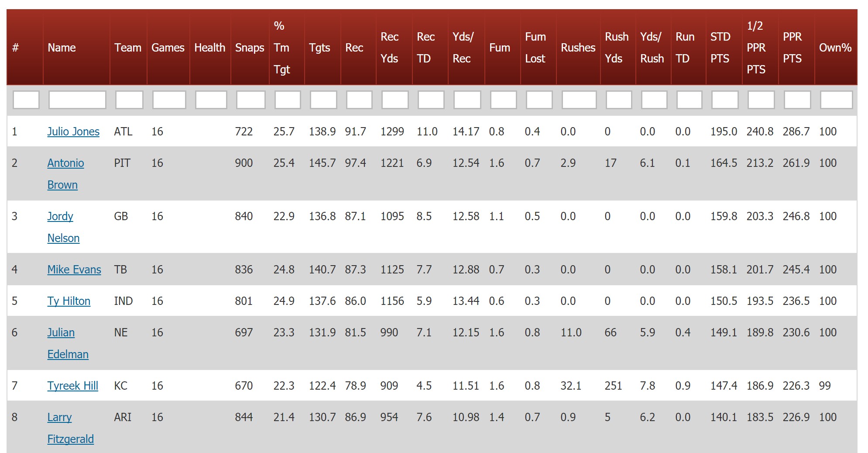The height and width of the screenshot is (453, 868).
Task: Open Larry Fitzgerald player link
Action: (x=59, y=418)
